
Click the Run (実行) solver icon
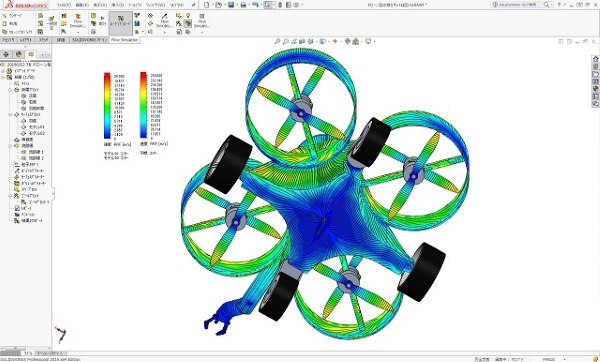tap(102, 21)
